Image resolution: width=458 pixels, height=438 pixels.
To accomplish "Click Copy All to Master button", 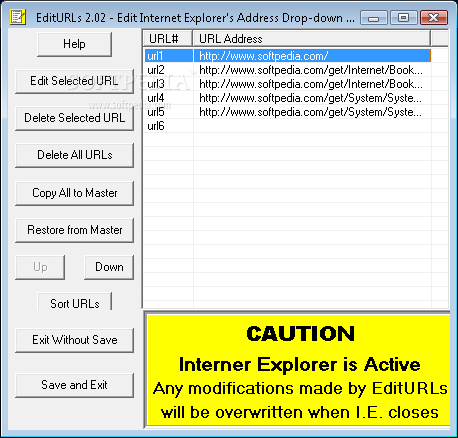I will [x=74, y=193].
